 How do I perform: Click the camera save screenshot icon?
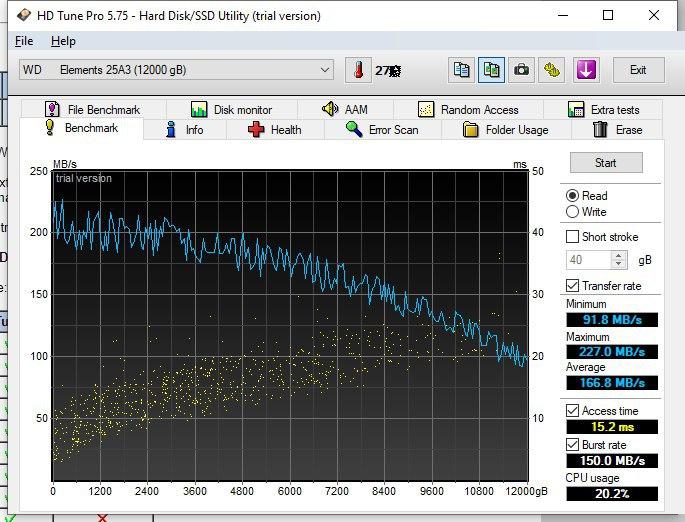click(521, 70)
